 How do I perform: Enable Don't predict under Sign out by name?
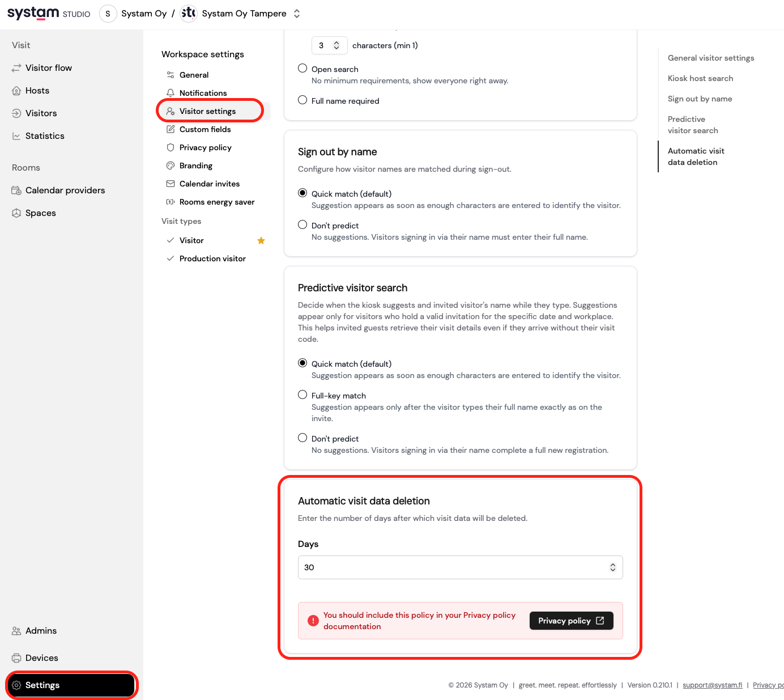coord(302,224)
